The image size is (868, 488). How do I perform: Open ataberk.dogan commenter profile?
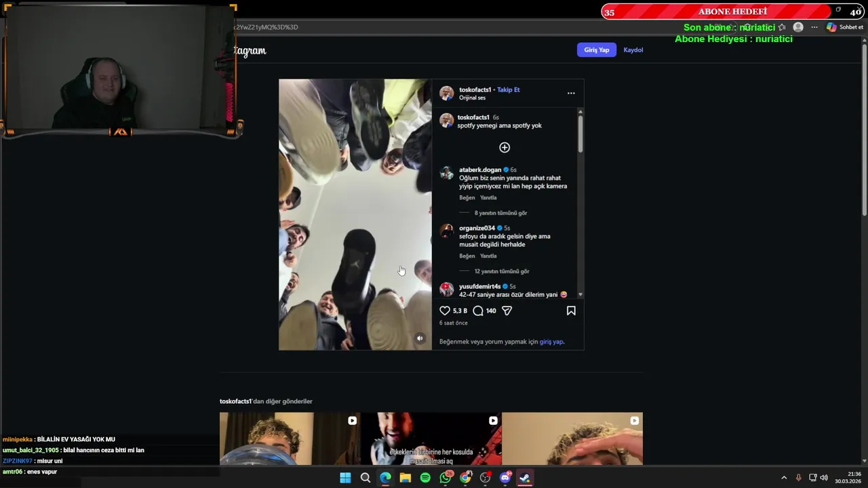tap(480, 169)
